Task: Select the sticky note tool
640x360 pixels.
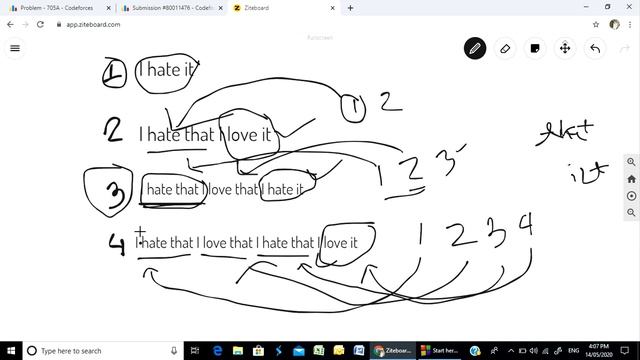Action: (x=535, y=49)
